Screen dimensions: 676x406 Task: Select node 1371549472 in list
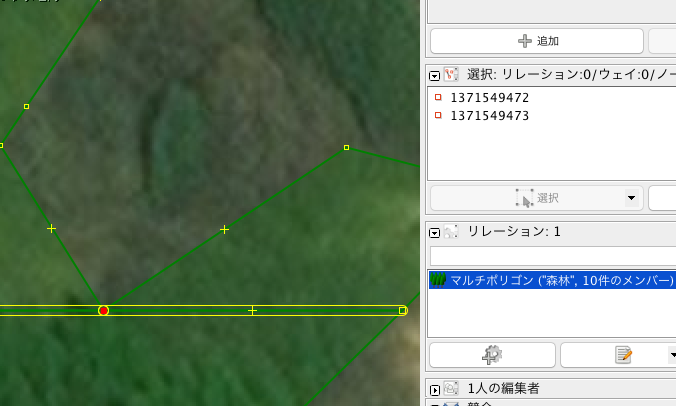pos(489,98)
